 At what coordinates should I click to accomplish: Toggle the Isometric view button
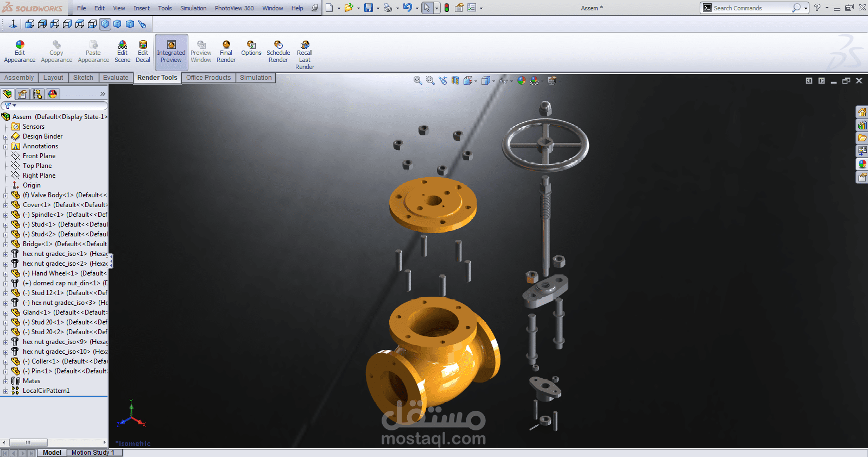(x=105, y=24)
